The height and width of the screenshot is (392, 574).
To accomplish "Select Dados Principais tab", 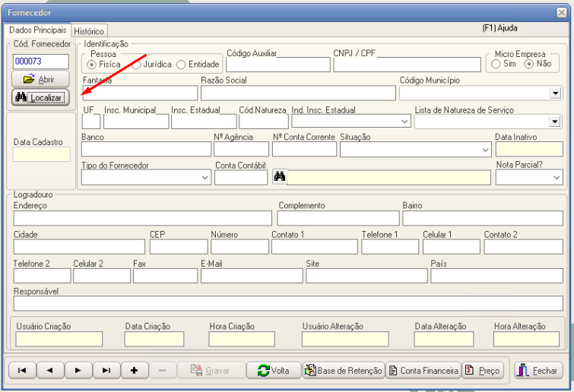I will pyautogui.click(x=37, y=30).
